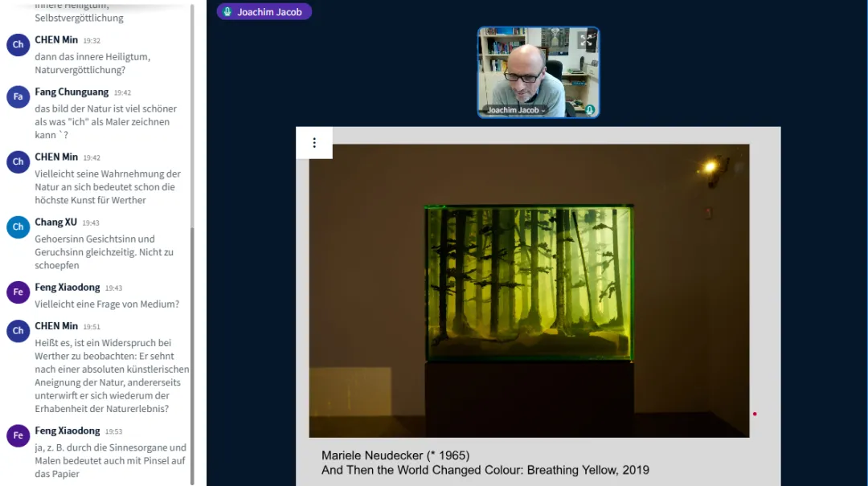Select the name Chang XU in chat
868x486 pixels.
point(56,222)
